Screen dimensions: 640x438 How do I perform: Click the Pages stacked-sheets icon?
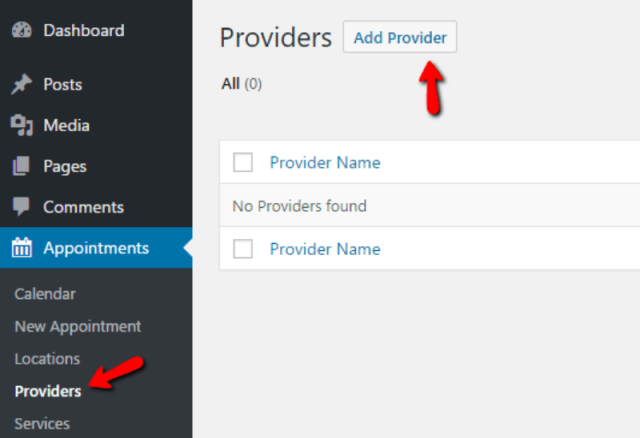click(x=21, y=167)
